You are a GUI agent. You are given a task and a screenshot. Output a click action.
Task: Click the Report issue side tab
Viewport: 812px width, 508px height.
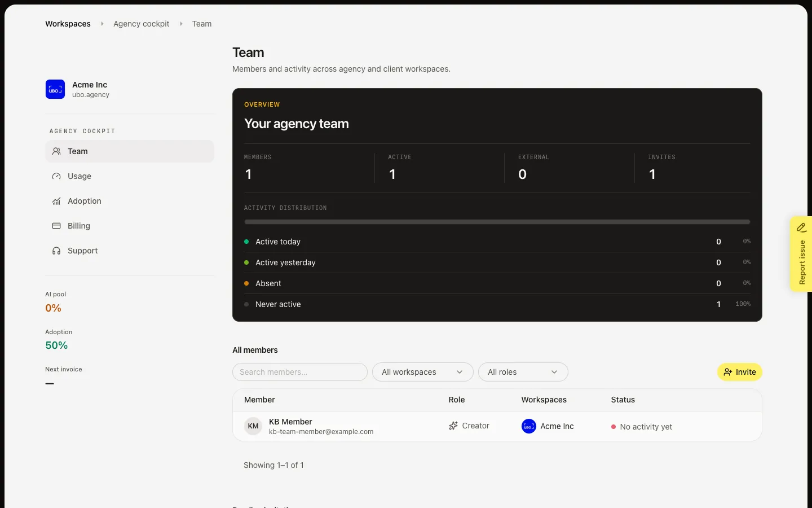point(801,254)
